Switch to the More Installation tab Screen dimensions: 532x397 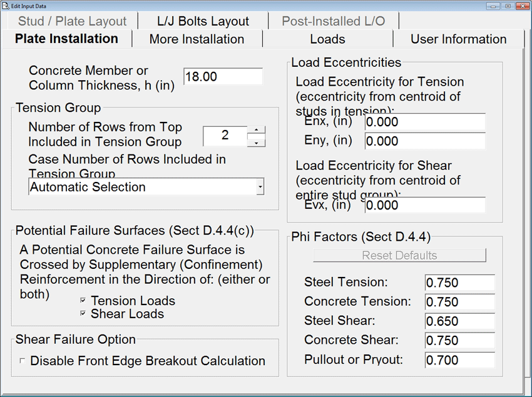click(197, 39)
